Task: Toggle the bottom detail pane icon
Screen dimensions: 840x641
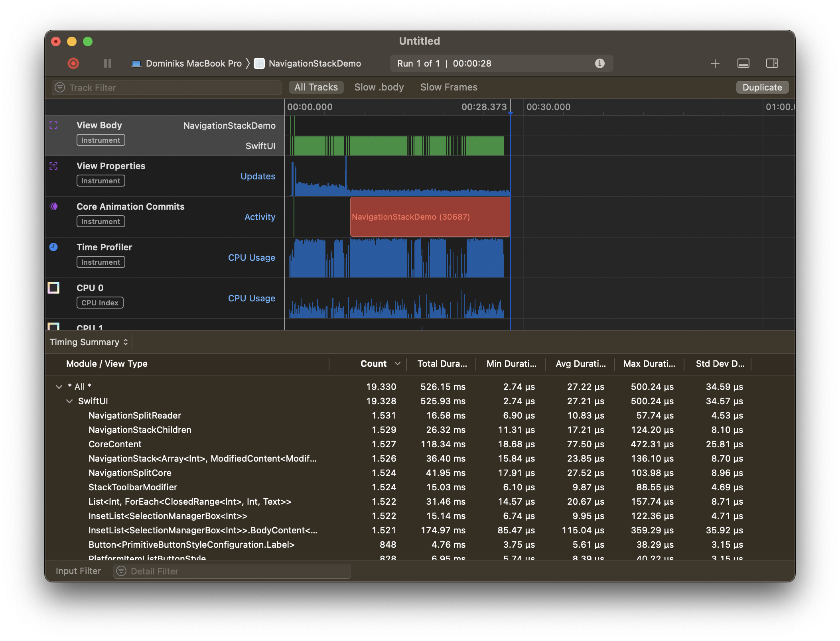Action: (x=743, y=63)
